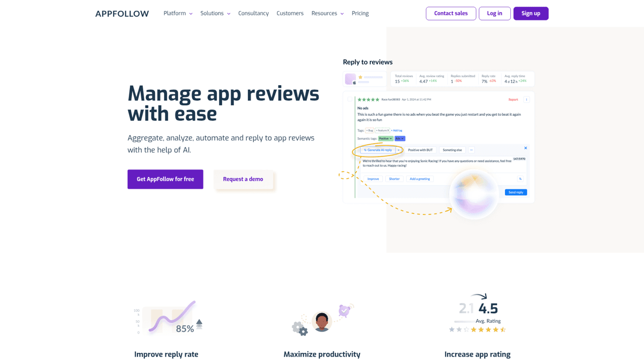Click the Contact sales button
The image size is (644, 362).
pos(451,13)
